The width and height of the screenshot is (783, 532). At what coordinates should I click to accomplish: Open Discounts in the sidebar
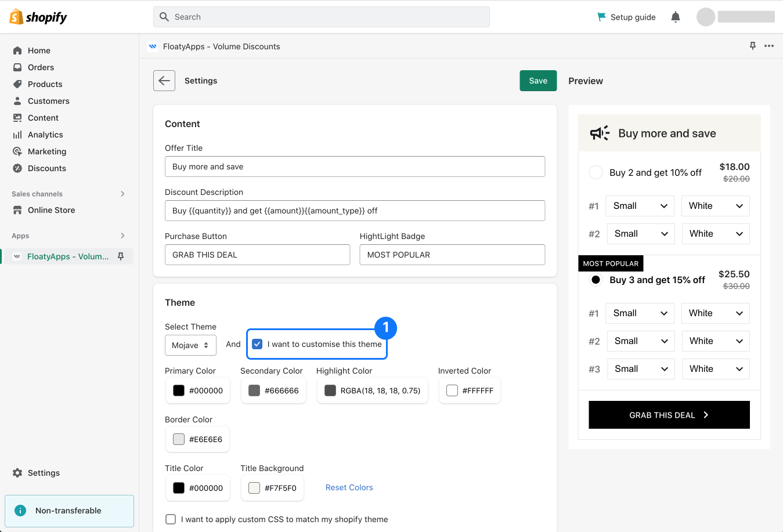tap(46, 168)
